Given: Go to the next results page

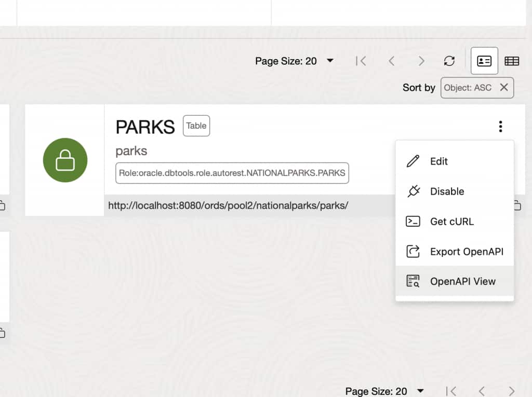Looking at the screenshot, I should tap(421, 61).
